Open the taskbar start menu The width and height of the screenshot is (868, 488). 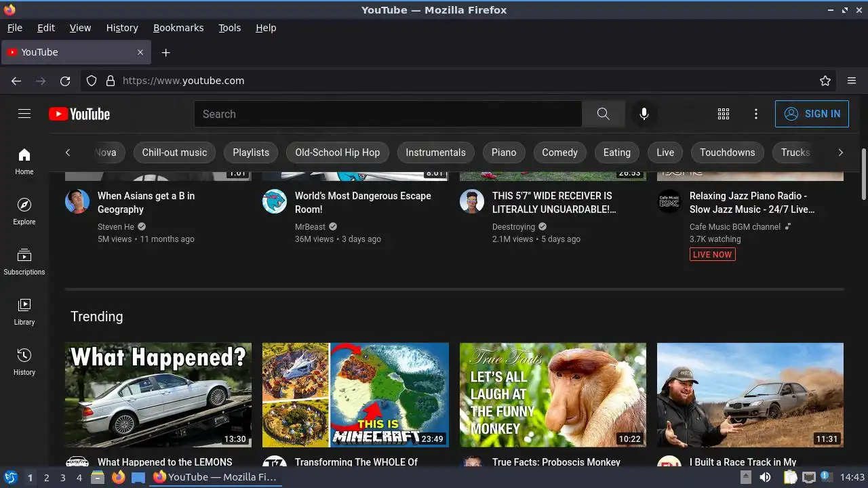point(11,477)
